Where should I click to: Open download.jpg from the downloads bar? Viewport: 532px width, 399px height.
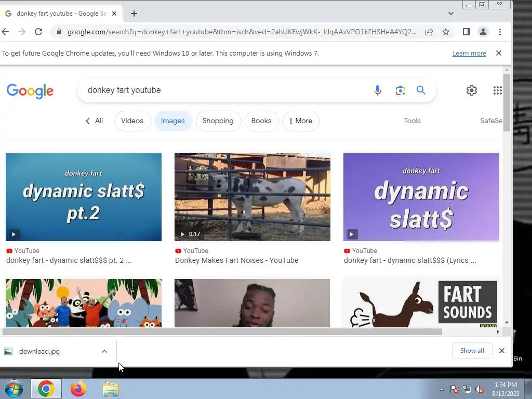39,352
